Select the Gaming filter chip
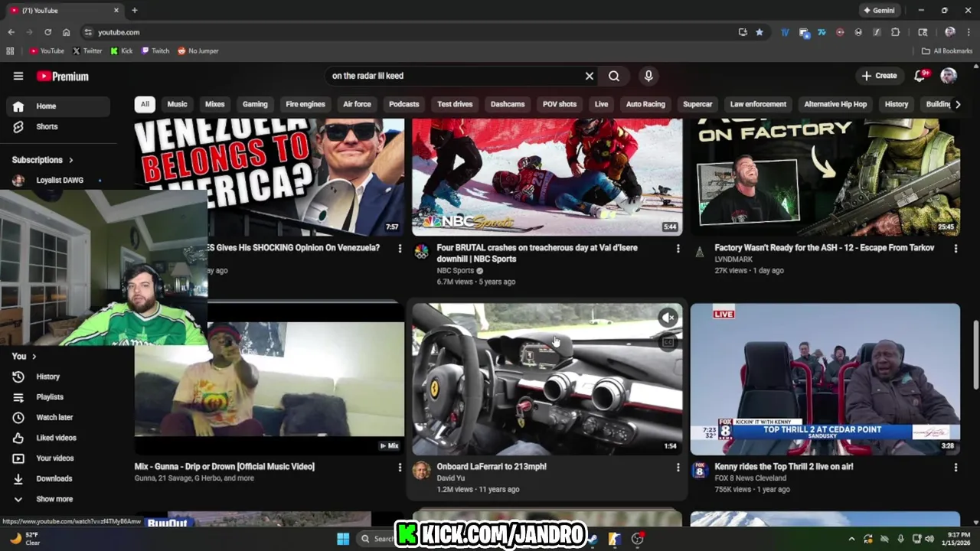This screenshot has width=980, height=551. click(x=255, y=104)
